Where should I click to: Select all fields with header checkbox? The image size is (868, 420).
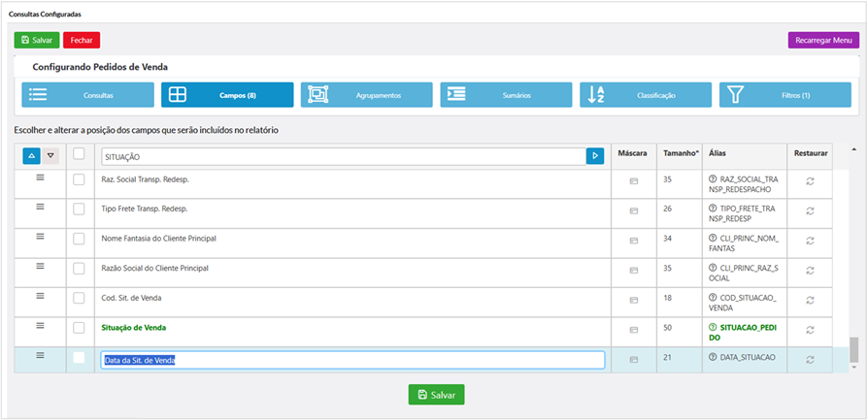click(x=79, y=153)
